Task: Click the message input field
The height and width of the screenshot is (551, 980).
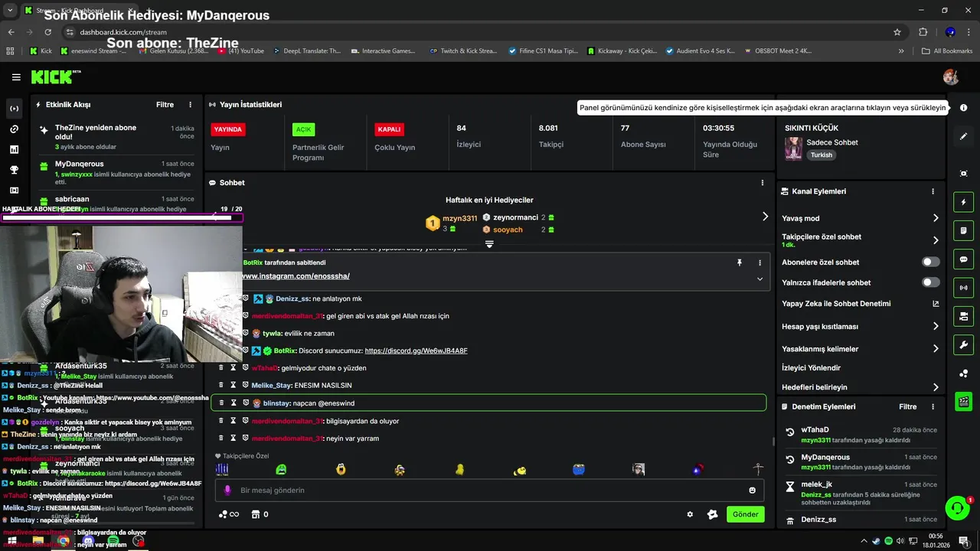Action: 489,491
